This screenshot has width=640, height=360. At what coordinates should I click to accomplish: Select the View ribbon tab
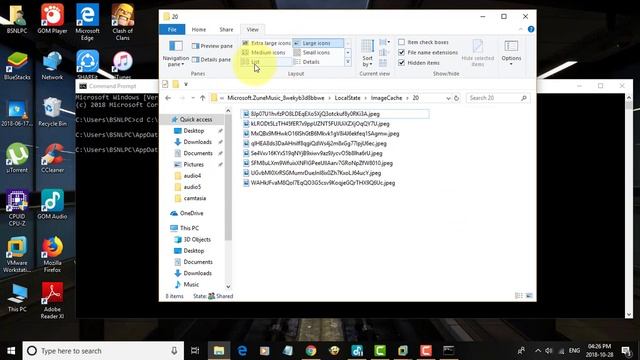tap(252, 29)
